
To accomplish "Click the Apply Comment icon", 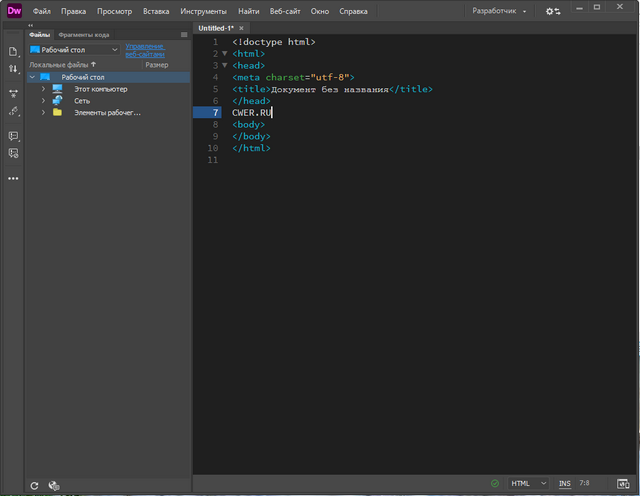I will [x=13, y=135].
